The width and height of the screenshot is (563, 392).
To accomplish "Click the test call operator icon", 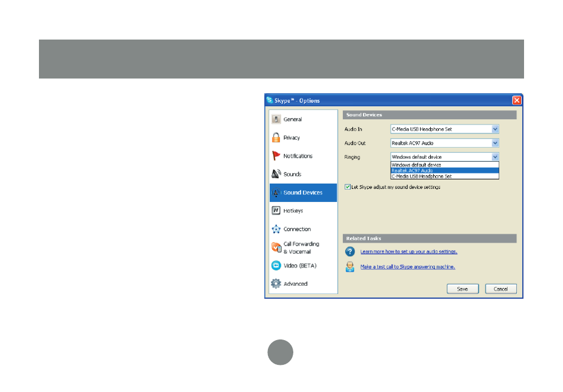I will 350,267.
